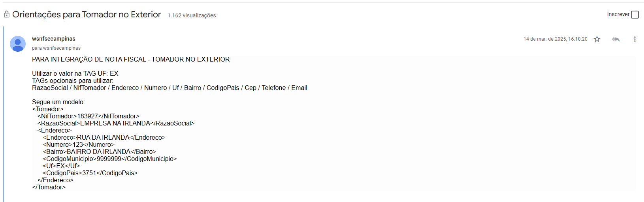This screenshot has height=202, width=644.
Task: Click the RazaoSocial 'EMPRESA NA IRLANDA' line
Action: click(x=116, y=123)
